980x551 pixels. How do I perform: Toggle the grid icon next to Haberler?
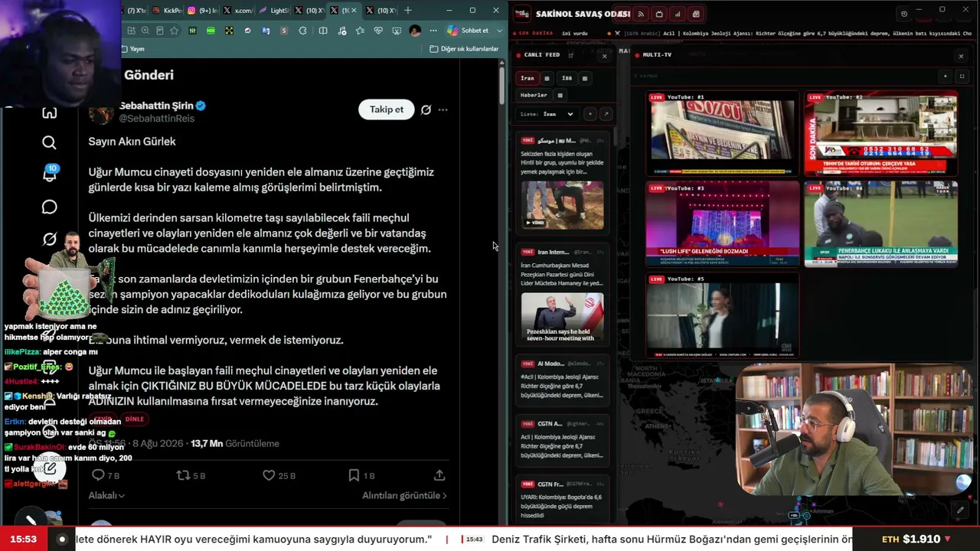click(560, 95)
